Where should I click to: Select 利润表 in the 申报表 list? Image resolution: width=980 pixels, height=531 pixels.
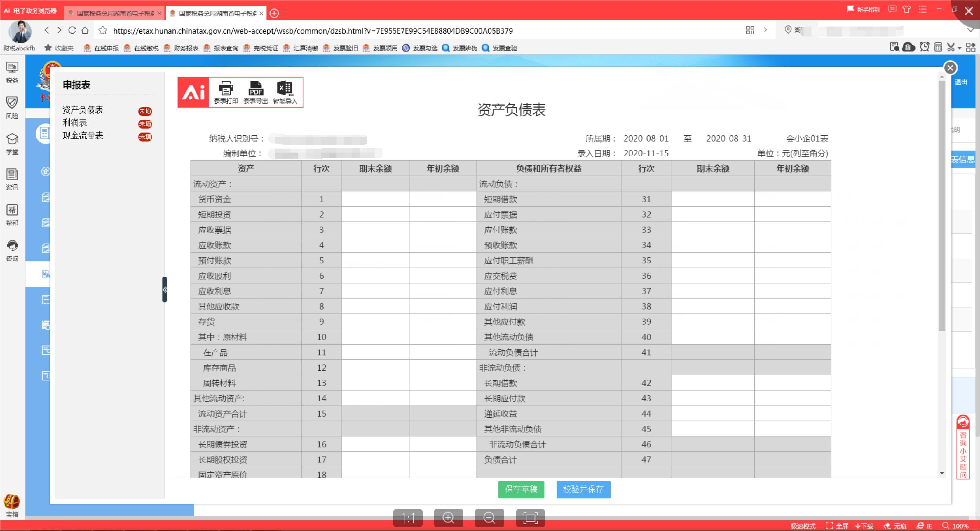coord(75,123)
